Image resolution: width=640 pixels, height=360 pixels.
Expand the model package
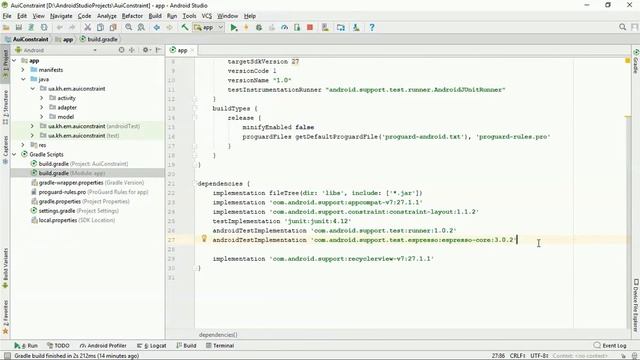pos(42,117)
